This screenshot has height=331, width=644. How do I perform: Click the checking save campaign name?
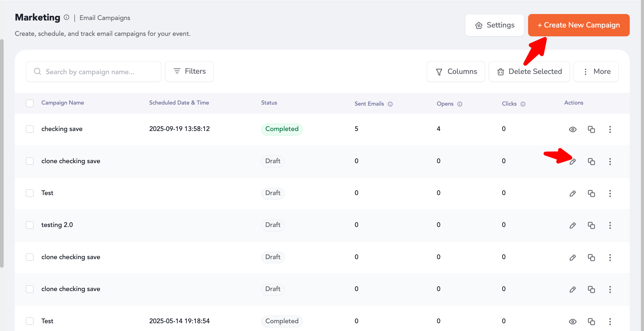coord(62,129)
